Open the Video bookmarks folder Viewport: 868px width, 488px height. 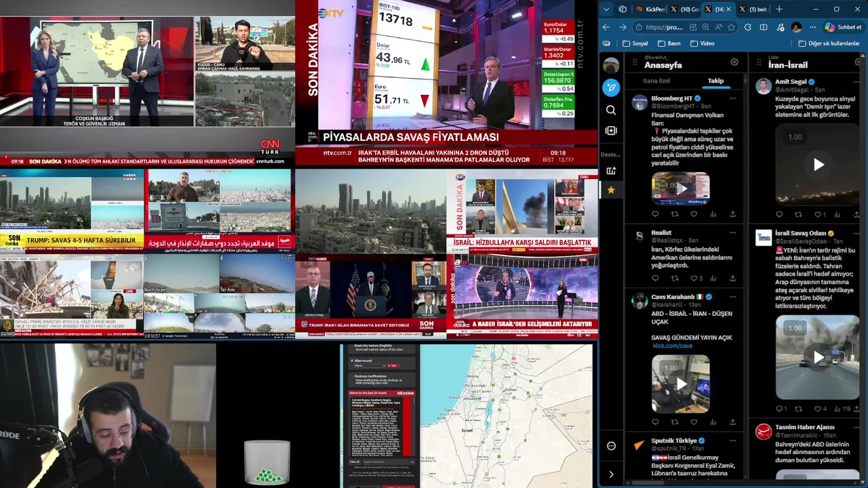coord(702,43)
